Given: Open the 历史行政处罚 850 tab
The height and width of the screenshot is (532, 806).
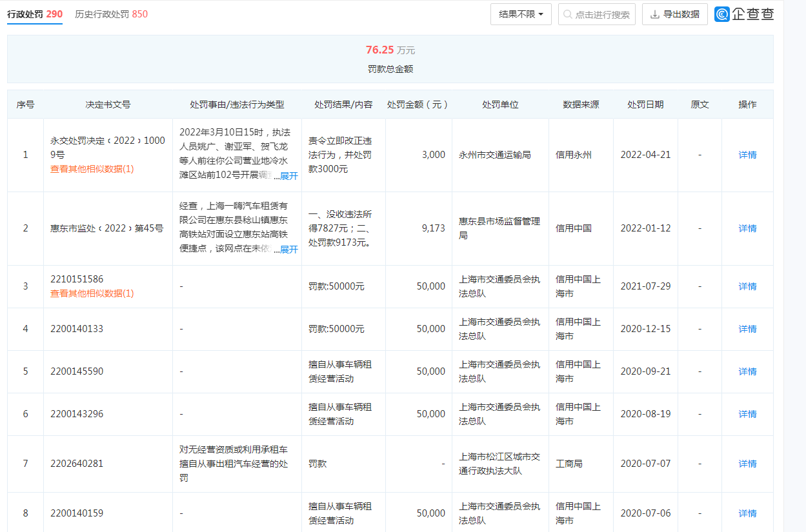Looking at the screenshot, I should [x=111, y=14].
